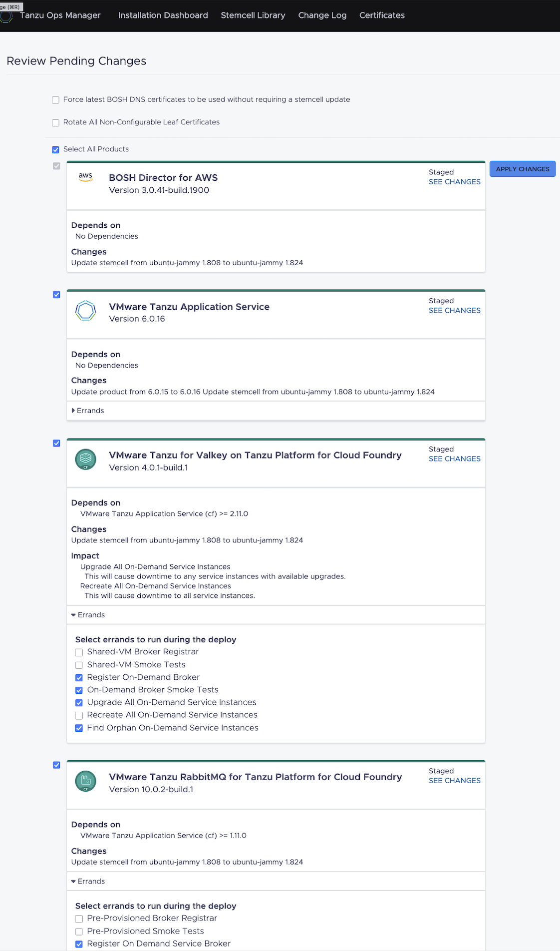Viewport: 560px width, 951px height.
Task: Enable the Shared-VM Smoke Tests errand
Action: tap(79, 665)
